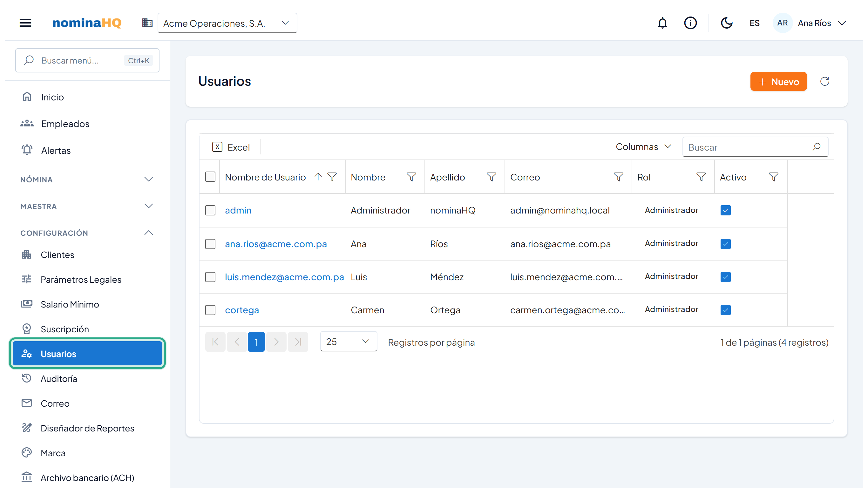Open filter for Nombre column

point(411,177)
